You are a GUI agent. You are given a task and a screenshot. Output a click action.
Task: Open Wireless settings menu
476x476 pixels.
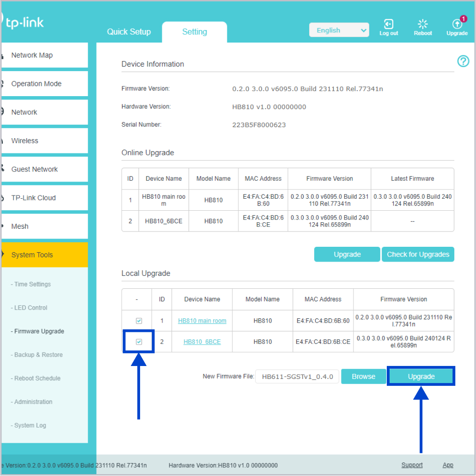tap(44, 141)
